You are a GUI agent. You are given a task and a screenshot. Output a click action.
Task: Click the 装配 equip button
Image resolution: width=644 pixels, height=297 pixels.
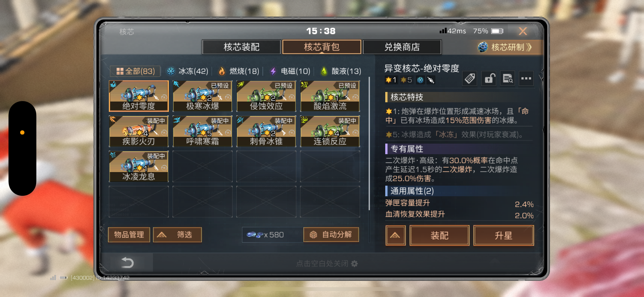click(x=439, y=235)
